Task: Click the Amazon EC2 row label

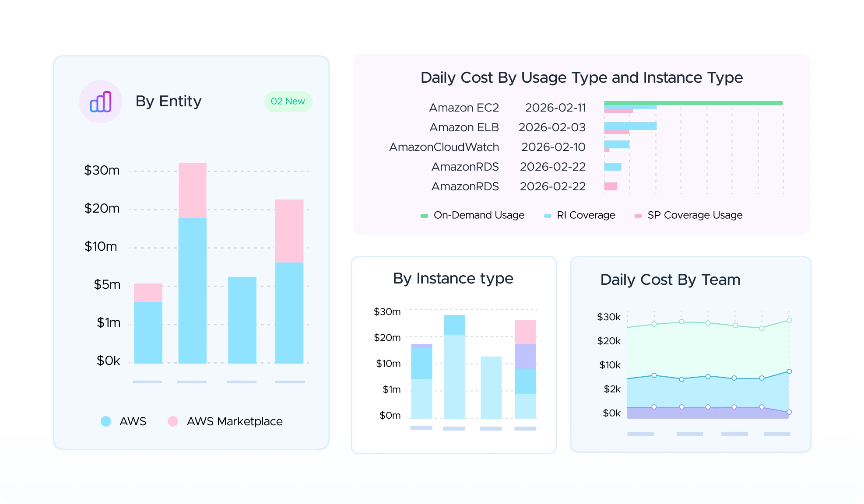Action: (x=464, y=108)
